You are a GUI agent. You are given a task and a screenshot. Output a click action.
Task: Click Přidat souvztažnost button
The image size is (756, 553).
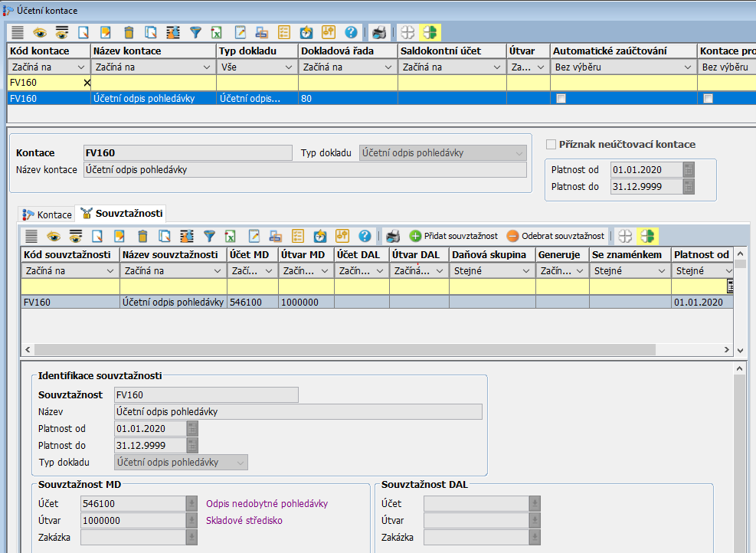click(x=453, y=236)
